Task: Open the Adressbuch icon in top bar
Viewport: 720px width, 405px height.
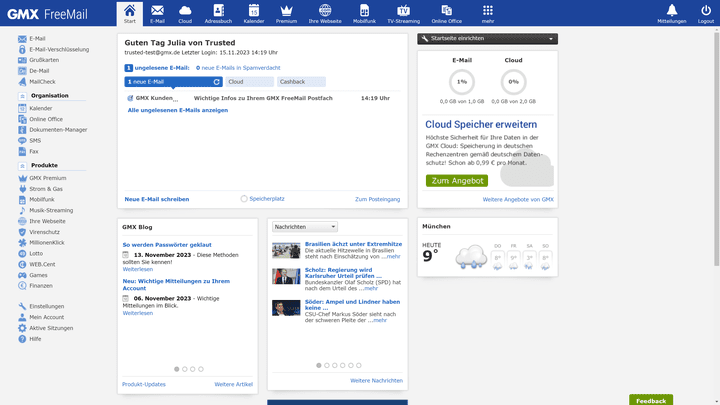Action: coord(218,13)
